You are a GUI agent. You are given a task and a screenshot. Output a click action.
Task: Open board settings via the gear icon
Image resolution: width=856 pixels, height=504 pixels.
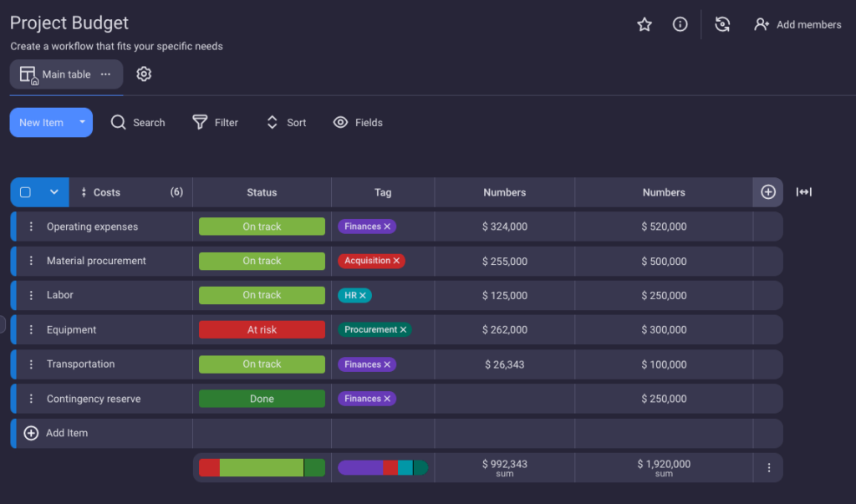click(x=143, y=74)
